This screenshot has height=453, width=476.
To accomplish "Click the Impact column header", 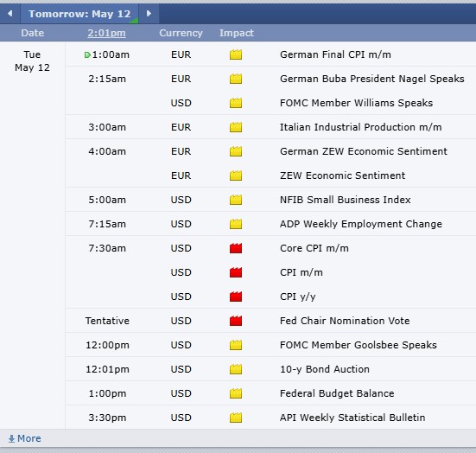I will click(237, 33).
